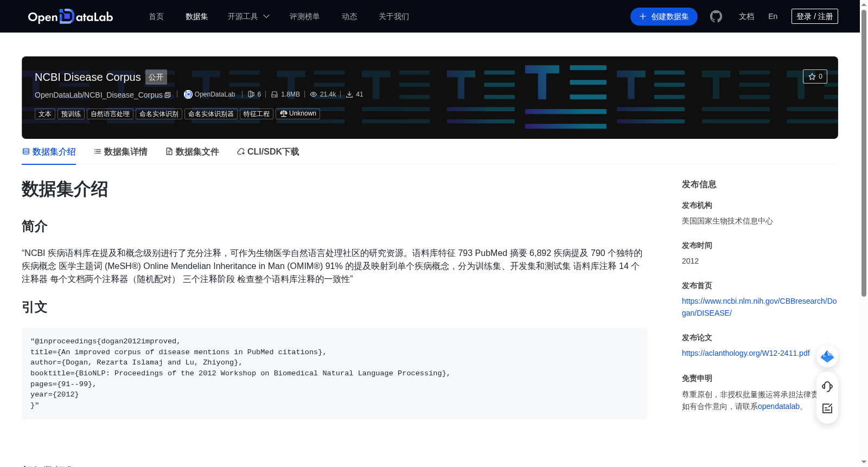Open 关于我们 navigation item
Image resolution: width=868 pixels, height=467 pixels.
pyautogui.click(x=394, y=16)
